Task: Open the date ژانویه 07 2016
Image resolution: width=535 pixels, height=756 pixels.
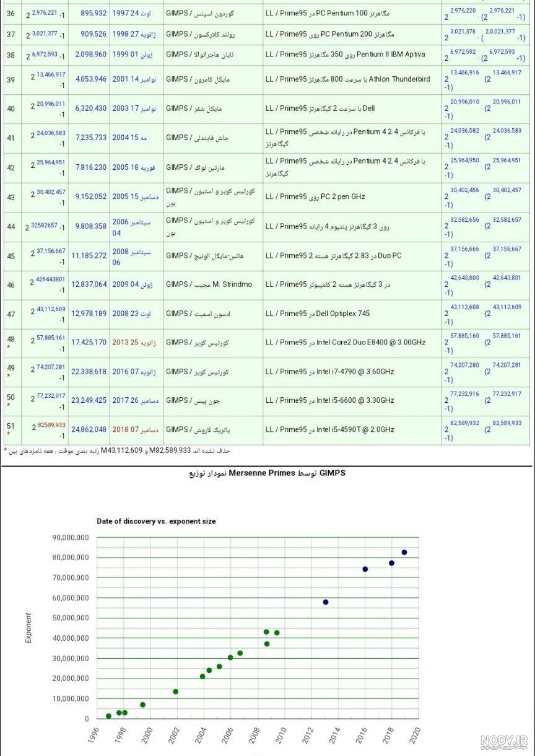Action: point(134,372)
